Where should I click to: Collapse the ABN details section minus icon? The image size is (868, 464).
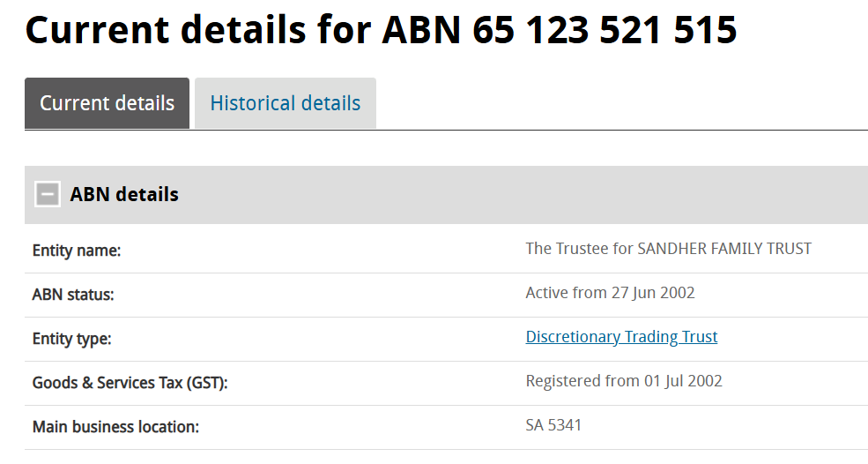pos(48,194)
